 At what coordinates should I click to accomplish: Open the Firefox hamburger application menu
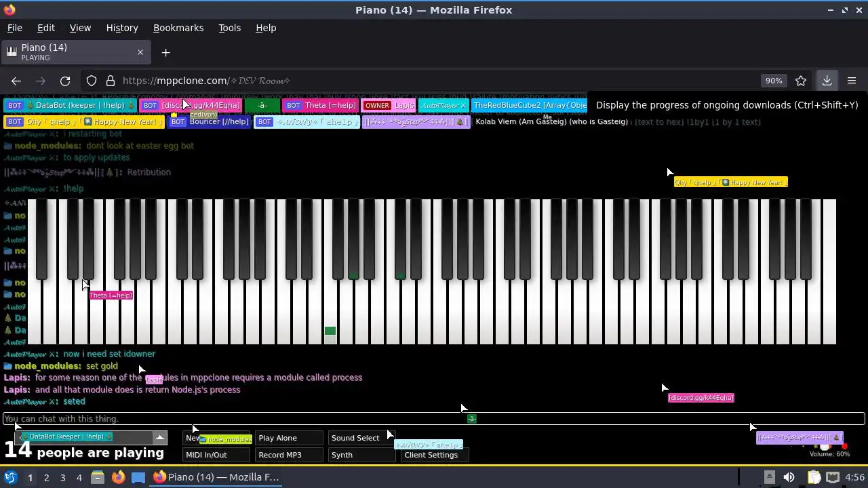coord(852,81)
